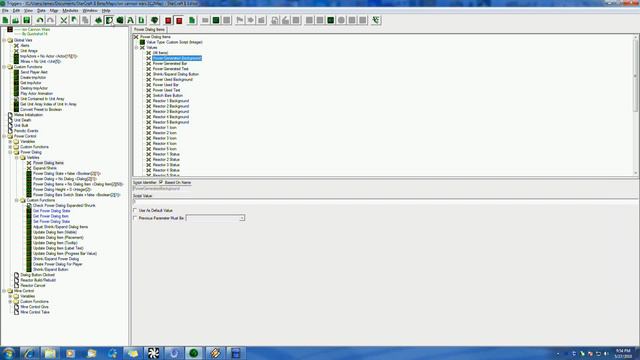Screen dimensions: 640x360
Task: Click the rightmost toolbar icon
Action: [x=376, y=20]
